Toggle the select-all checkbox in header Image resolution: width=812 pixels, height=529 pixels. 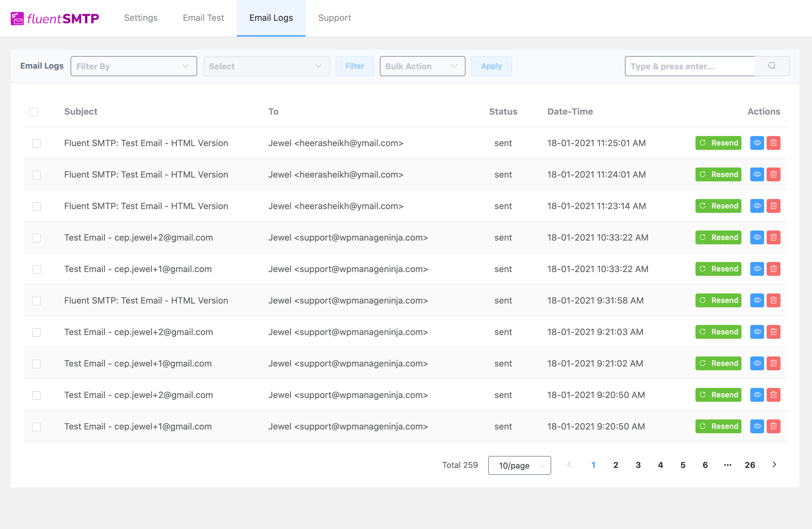[34, 111]
